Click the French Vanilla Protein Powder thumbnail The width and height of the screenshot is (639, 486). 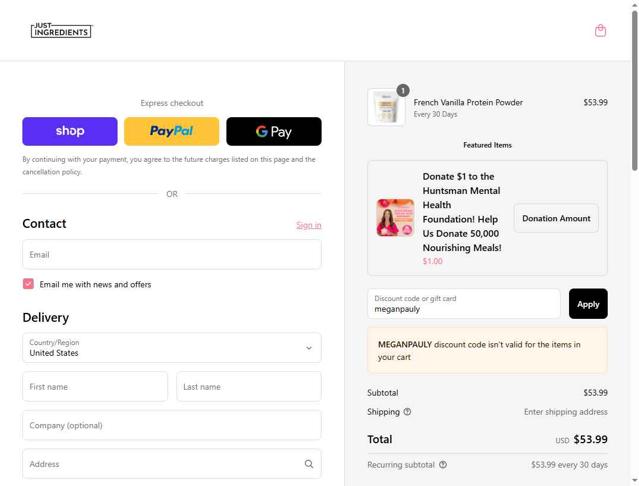click(x=386, y=107)
